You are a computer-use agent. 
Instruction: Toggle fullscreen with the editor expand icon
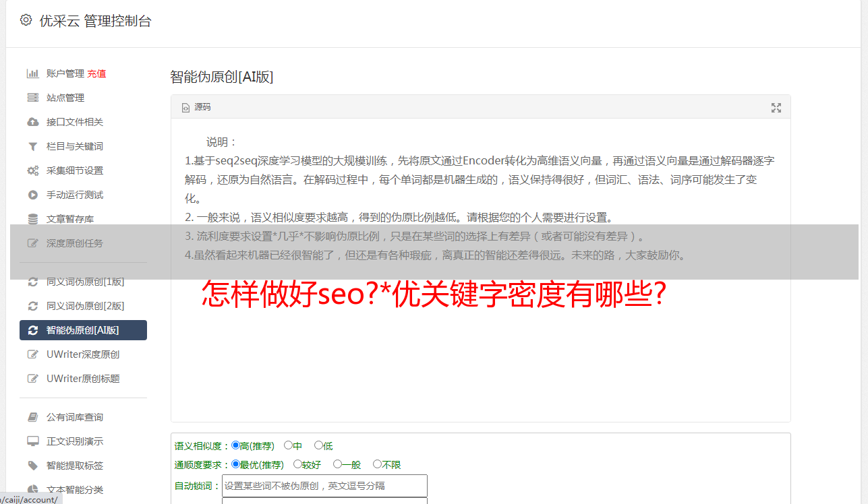click(776, 108)
